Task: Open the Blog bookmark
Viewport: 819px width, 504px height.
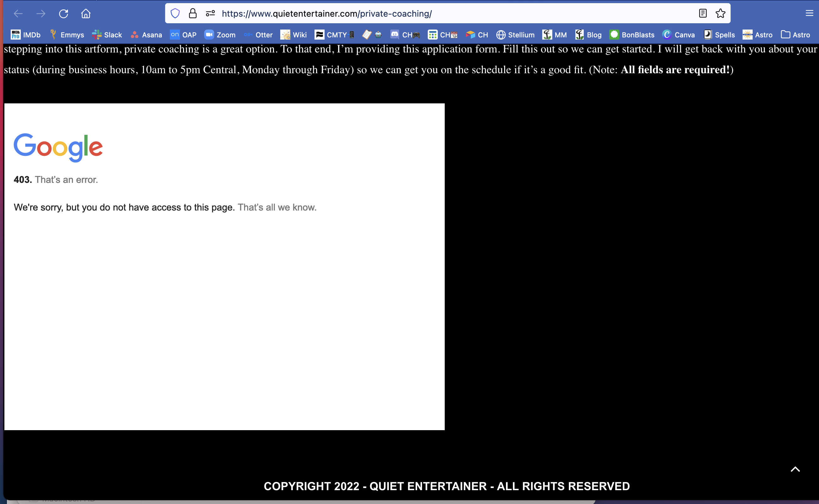Action: (588, 35)
